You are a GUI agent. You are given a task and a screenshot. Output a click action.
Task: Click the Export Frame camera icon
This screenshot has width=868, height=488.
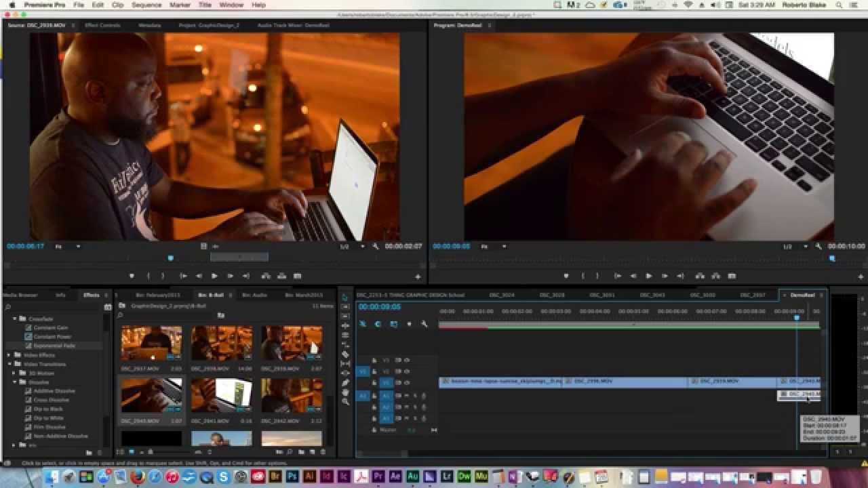point(732,276)
